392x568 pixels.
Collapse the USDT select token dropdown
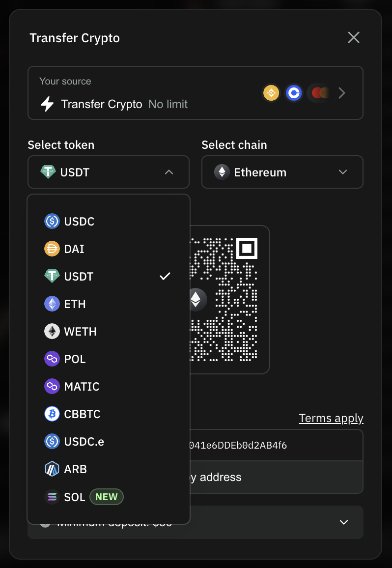109,172
